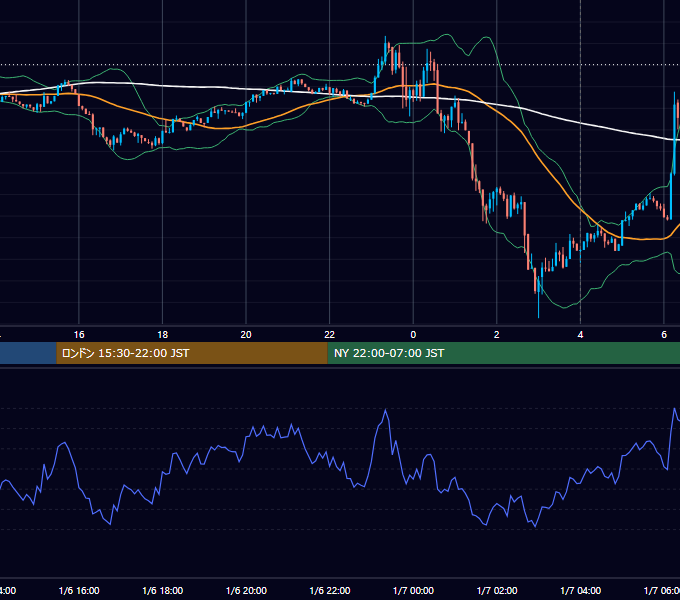Click the 1/7 04:00 label on indicator axis

click(581, 590)
